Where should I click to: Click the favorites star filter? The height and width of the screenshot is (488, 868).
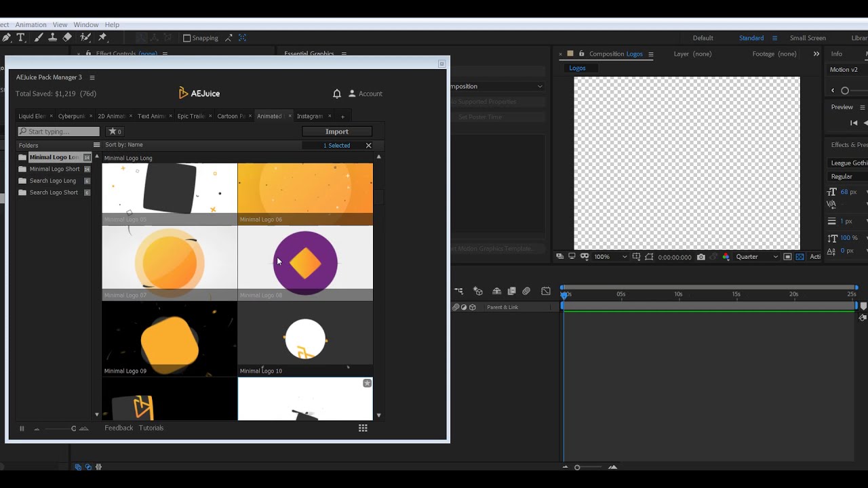[115, 131]
